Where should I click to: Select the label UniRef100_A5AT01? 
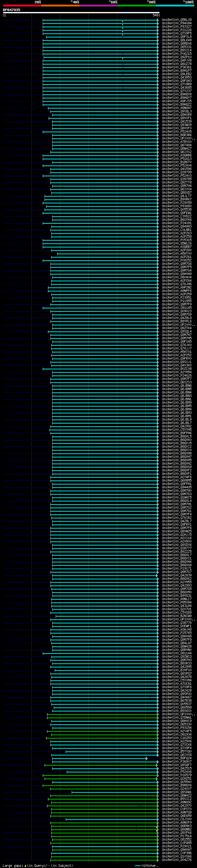coord(176,352)
